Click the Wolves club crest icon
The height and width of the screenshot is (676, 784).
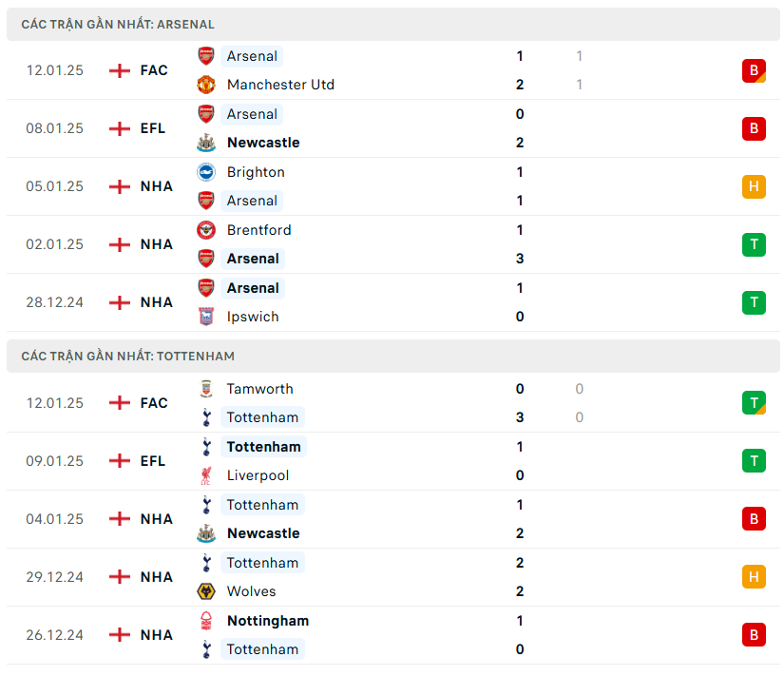(206, 591)
